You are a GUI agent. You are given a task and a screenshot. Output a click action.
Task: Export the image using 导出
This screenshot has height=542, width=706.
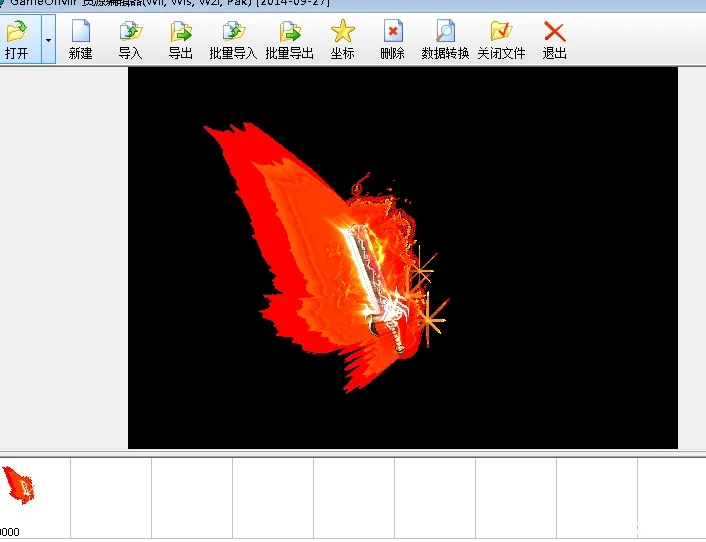181,39
